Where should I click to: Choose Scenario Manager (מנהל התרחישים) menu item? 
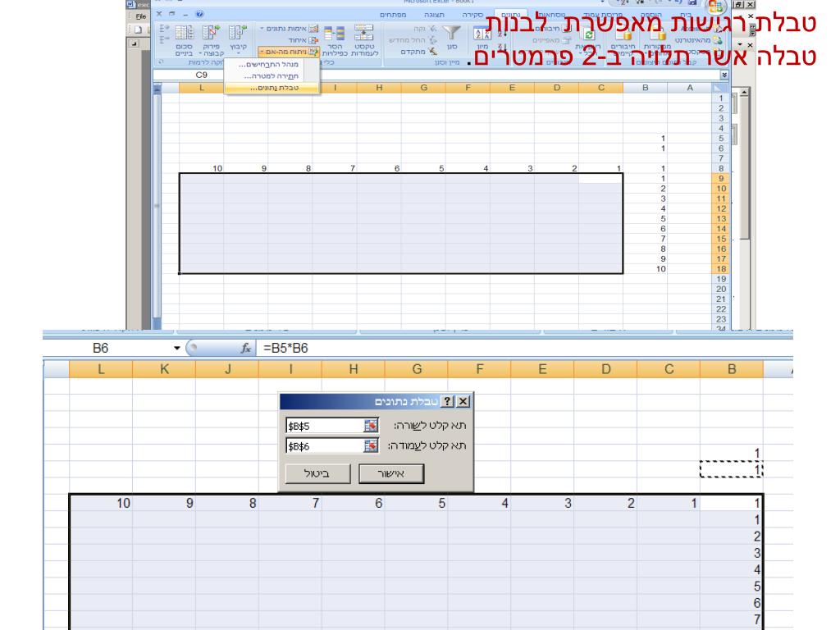pos(272,64)
